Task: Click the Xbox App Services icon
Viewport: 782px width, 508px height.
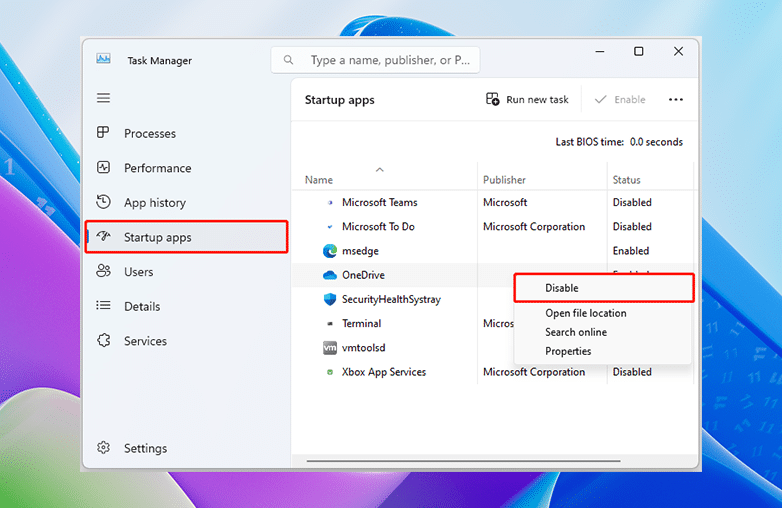Action: (330, 372)
